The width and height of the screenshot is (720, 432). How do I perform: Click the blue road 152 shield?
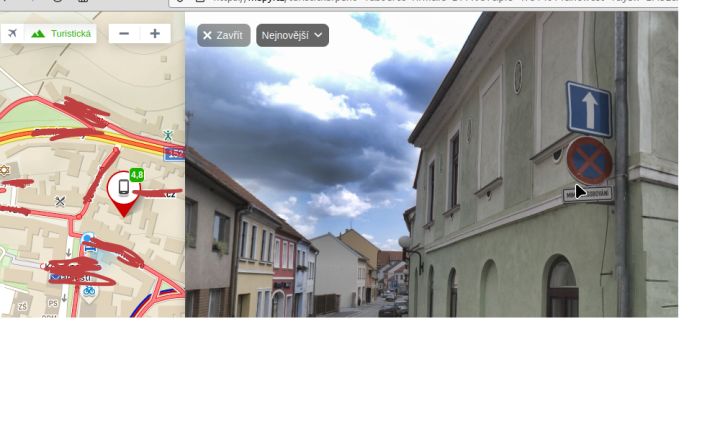pyautogui.click(x=175, y=154)
